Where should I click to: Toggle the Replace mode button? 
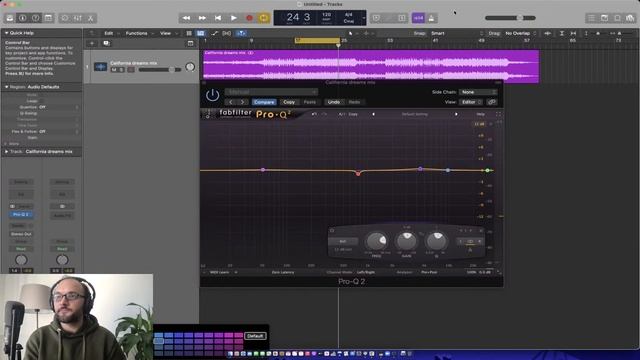(x=376, y=18)
